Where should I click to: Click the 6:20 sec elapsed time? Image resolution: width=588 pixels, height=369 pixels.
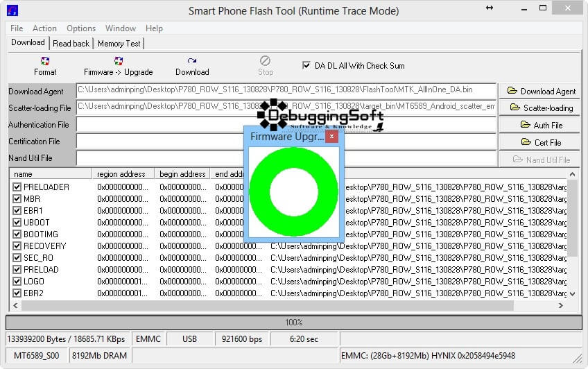point(304,339)
